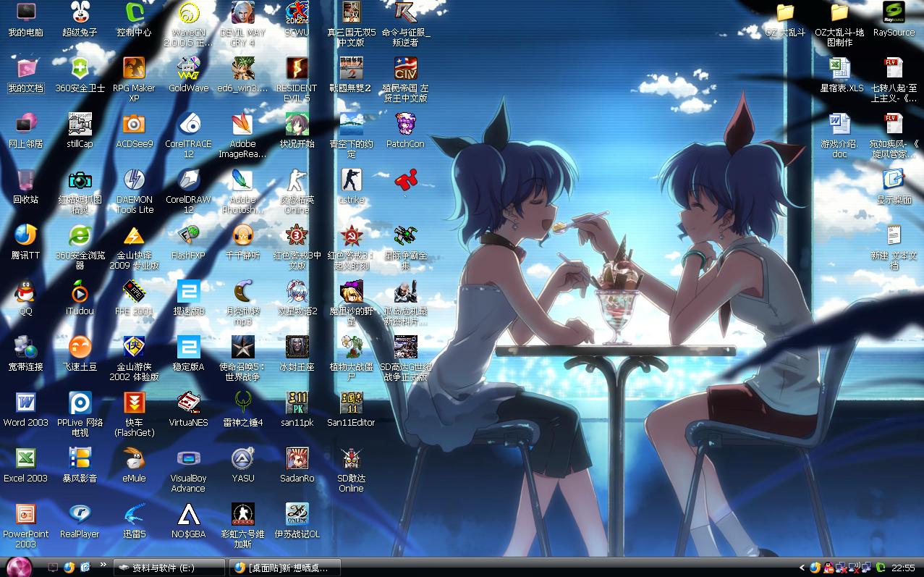Select the Word 2003 desktop shortcut
Viewport: 924px width, 577px height.
[25, 409]
